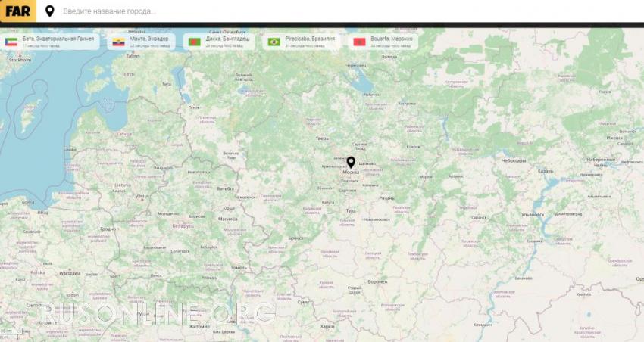Click the Equatorial Guinea flag icon
The height and width of the screenshot is (342, 644).
click(x=11, y=42)
